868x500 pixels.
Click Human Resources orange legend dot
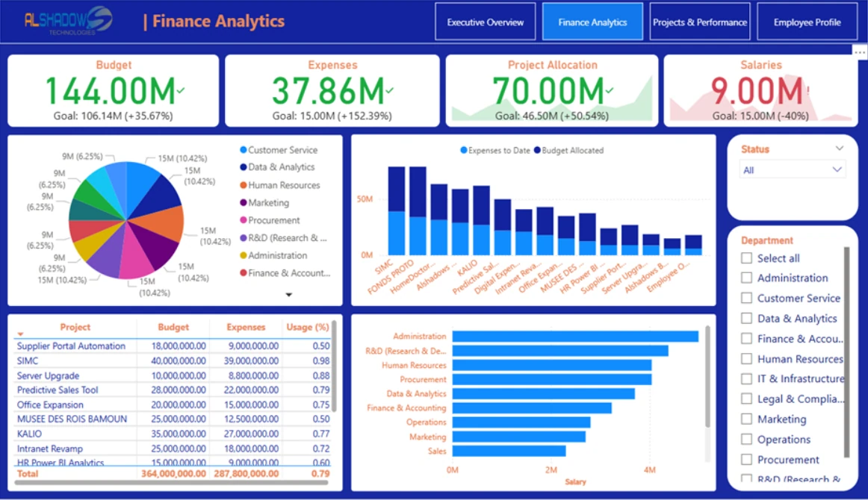coord(243,185)
